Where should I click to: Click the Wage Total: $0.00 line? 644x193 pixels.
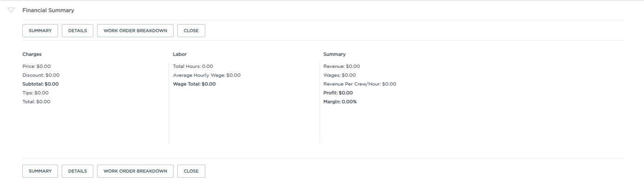[x=194, y=84]
